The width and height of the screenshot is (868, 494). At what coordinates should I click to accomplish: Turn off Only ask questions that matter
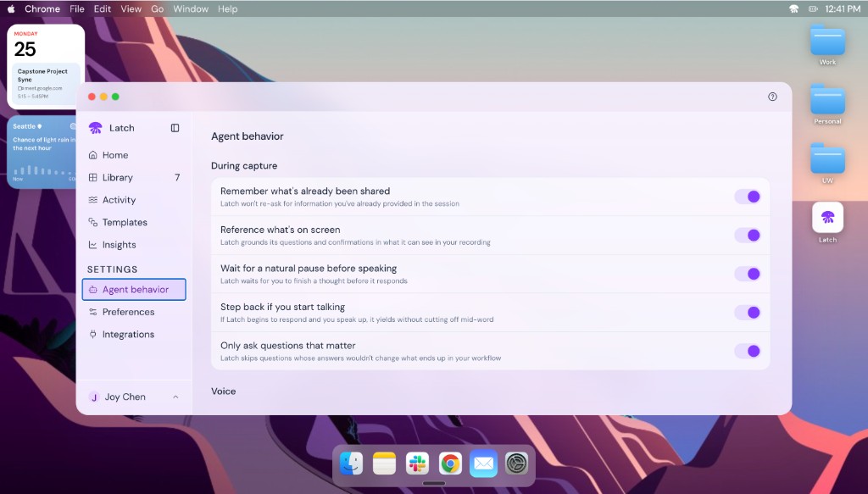pyautogui.click(x=748, y=351)
